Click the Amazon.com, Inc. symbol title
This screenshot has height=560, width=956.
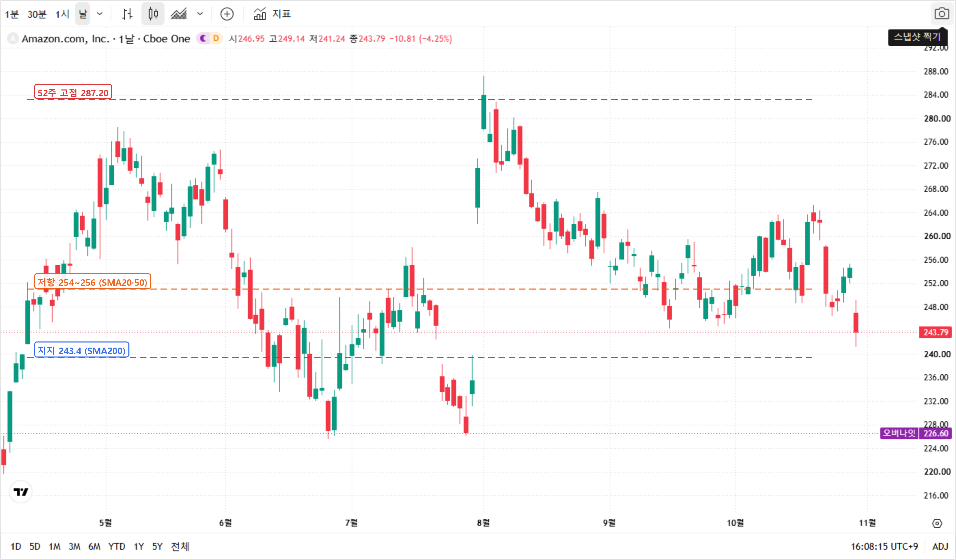tap(65, 39)
